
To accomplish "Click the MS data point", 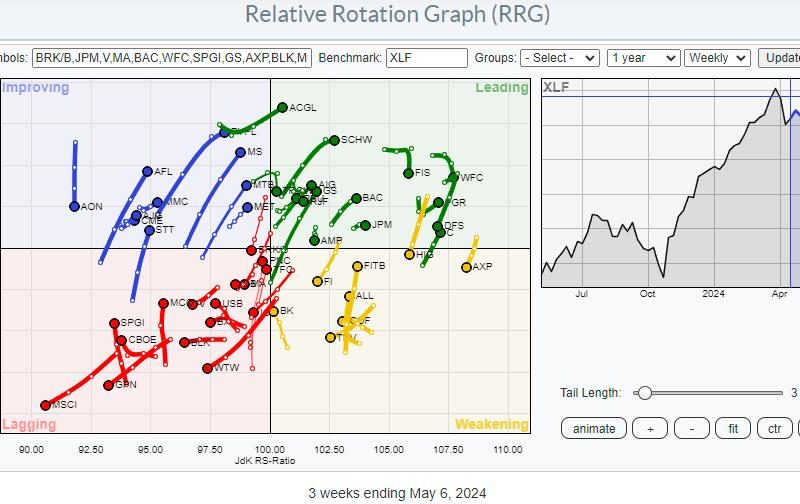I will (241, 152).
